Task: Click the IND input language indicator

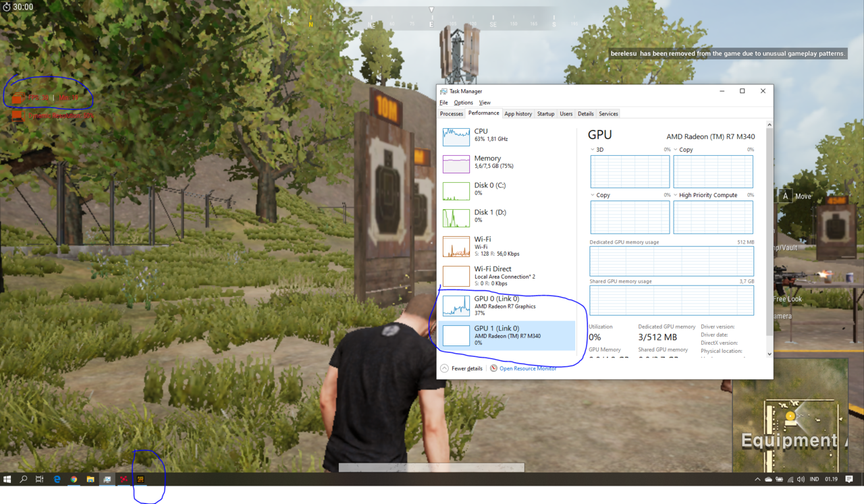Action: point(814,479)
